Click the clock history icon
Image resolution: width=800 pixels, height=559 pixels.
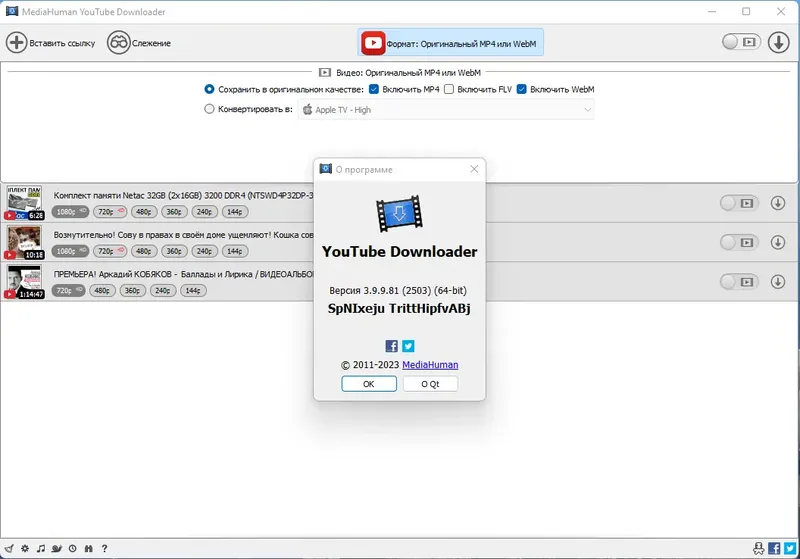coord(72,548)
